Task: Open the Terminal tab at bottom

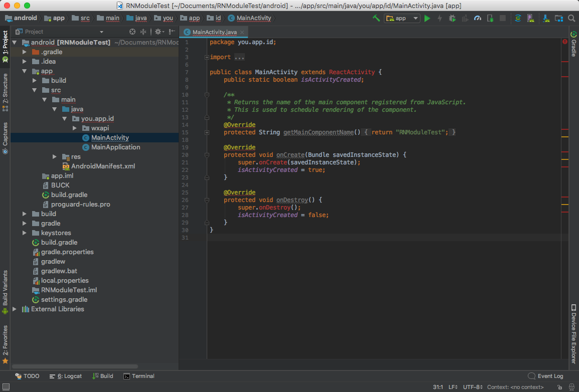Action: tap(139, 376)
